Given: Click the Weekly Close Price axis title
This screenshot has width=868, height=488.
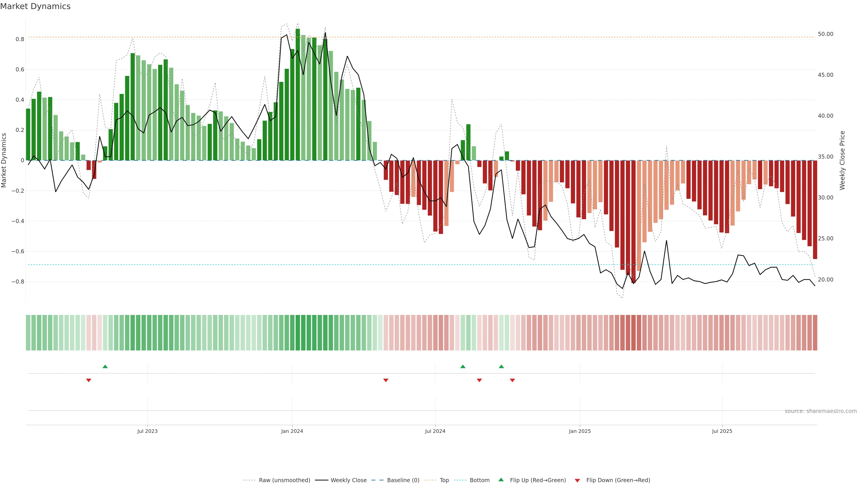Looking at the screenshot, I should click(x=842, y=160).
